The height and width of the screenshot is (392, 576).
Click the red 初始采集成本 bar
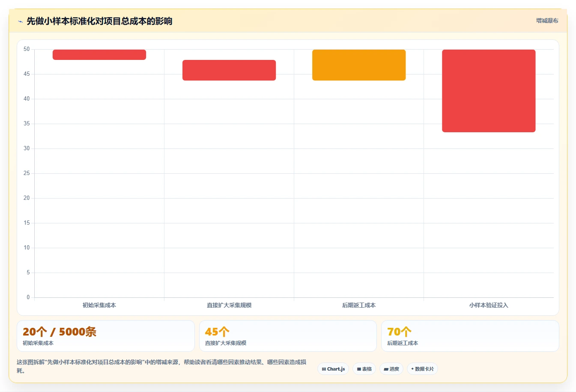point(99,55)
